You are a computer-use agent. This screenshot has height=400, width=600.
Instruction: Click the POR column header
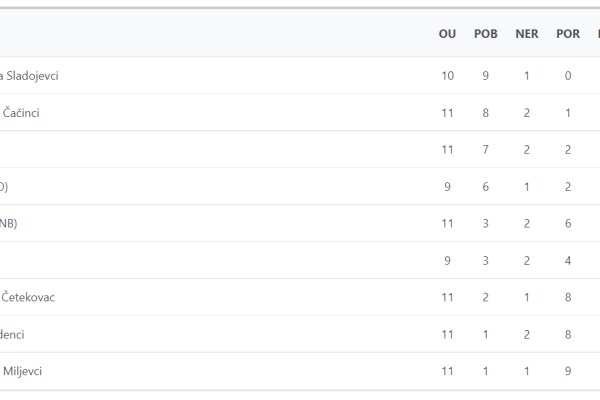(x=568, y=34)
